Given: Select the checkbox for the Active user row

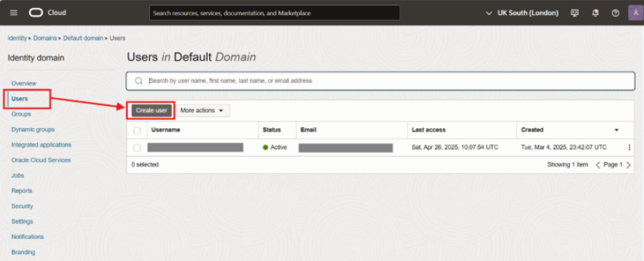Looking at the screenshot, I should coord(137,147).
